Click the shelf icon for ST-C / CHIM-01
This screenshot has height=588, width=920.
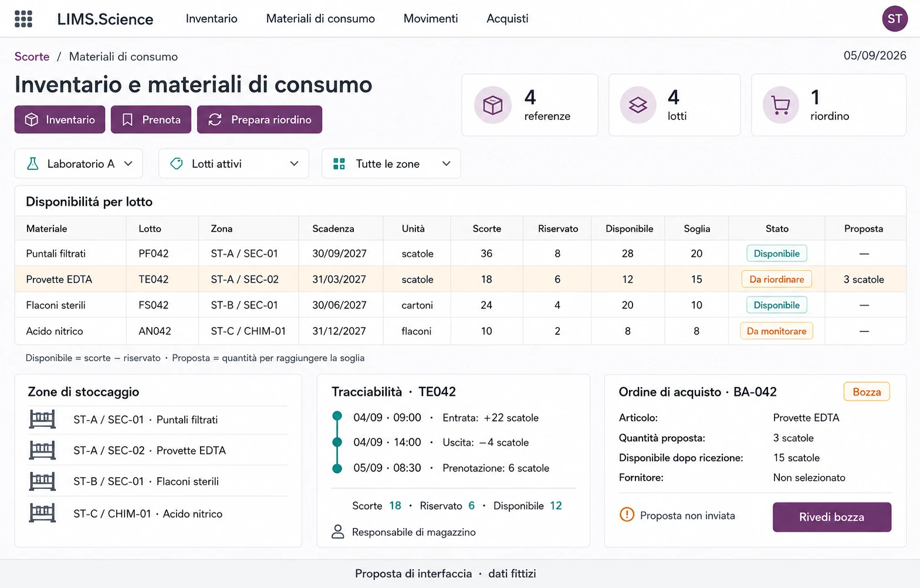(x=42, y=513)
